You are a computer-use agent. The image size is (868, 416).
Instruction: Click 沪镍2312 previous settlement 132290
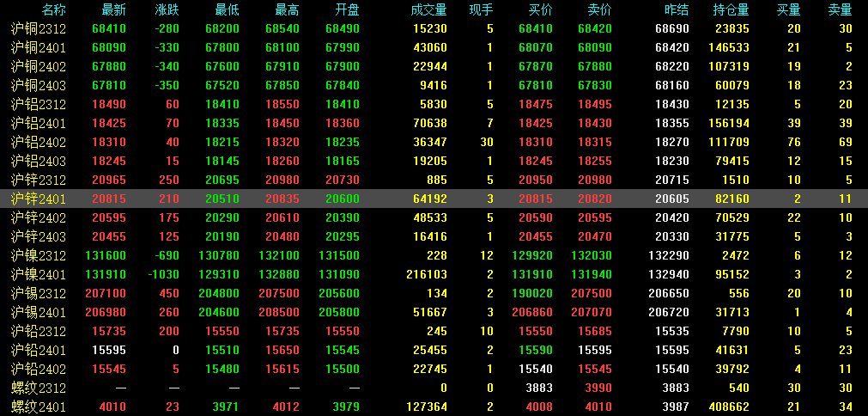(669, 256)
